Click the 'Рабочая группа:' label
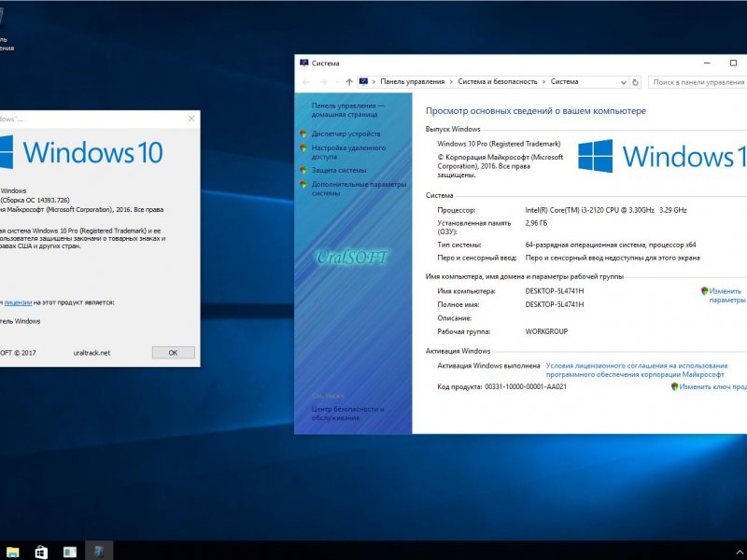Screen dimensions: 747x560 [463, 331]
